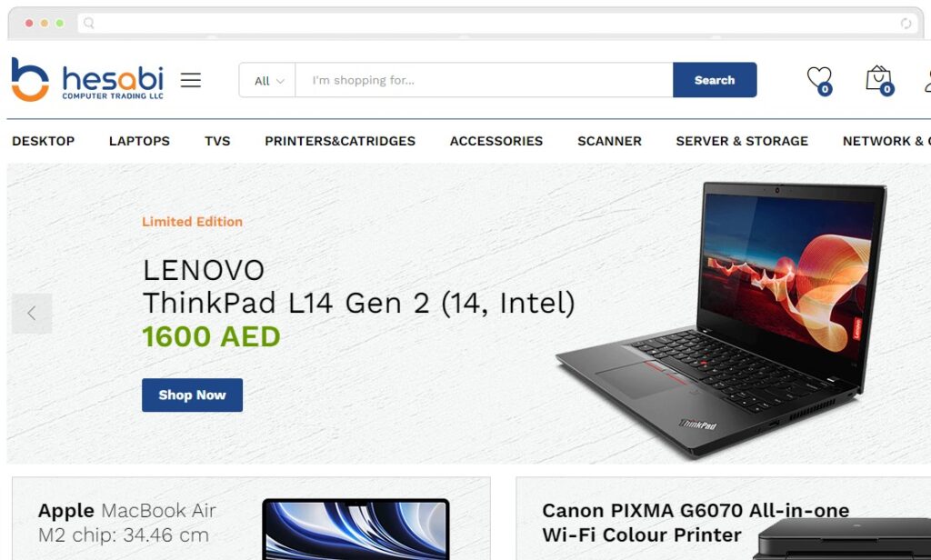This screenshot has width=931, height=560.
Task: Focus the I'm shopping for input
Action: (x=484, y=80)
